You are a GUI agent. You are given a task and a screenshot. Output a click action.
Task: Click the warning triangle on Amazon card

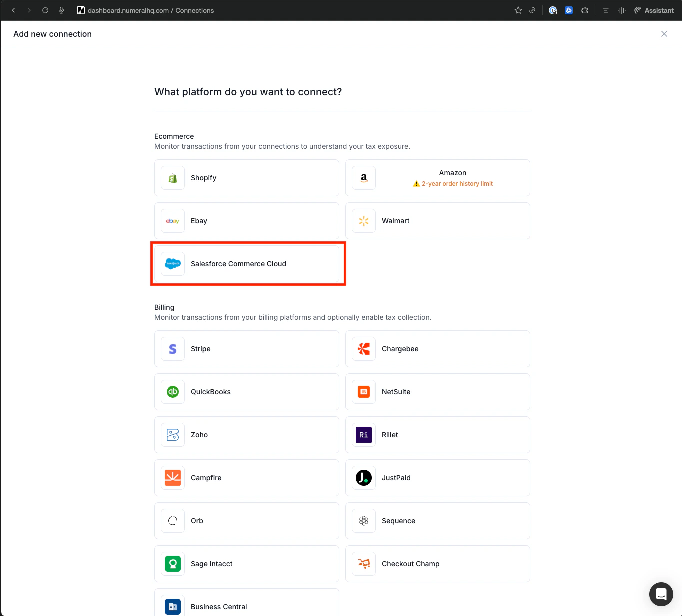click(x=416, y=184)
